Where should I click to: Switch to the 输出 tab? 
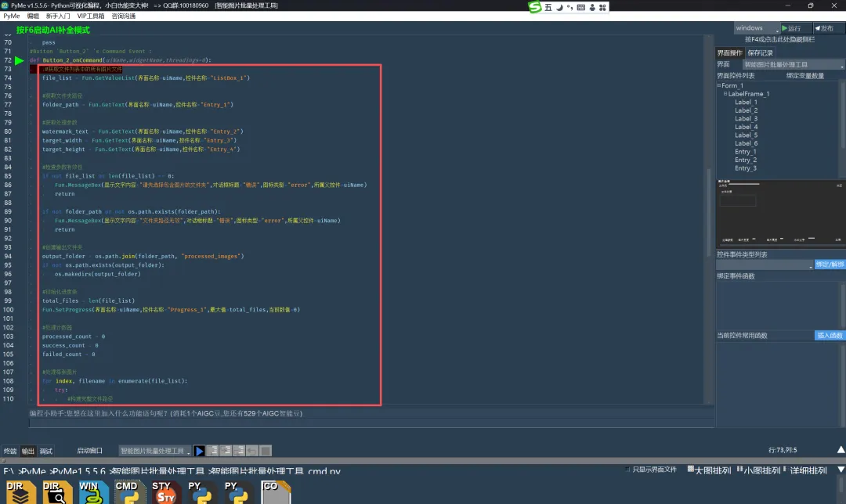(28, 452)
